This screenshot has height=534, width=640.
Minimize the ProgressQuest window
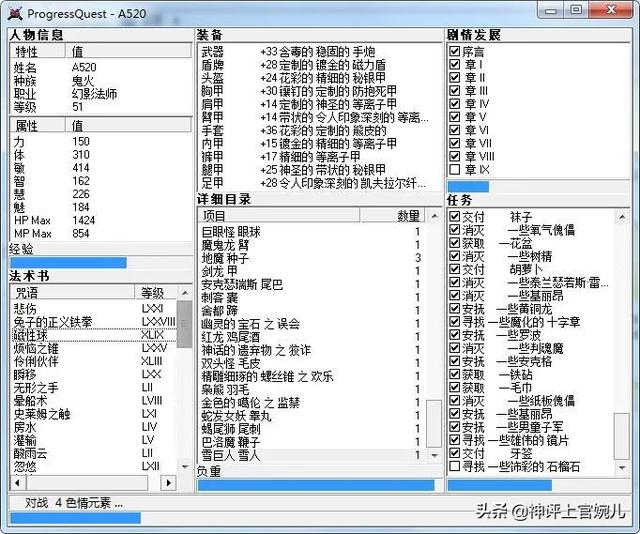pos(550,11)
